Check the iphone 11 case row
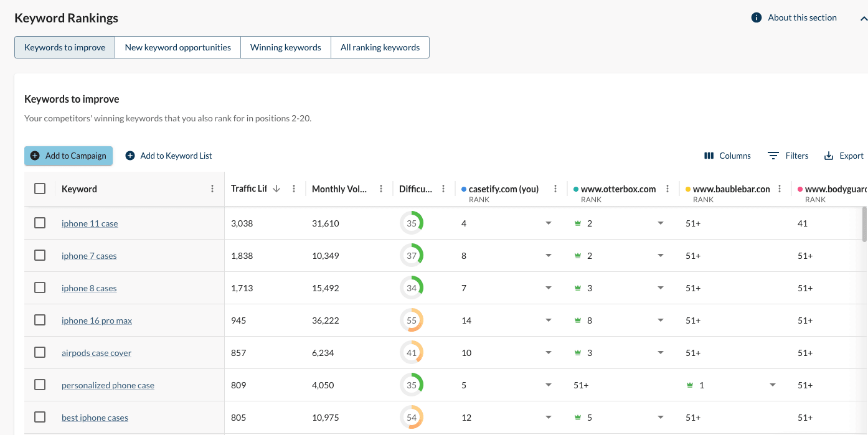Viewport: 868px width, 435px height. [40, 223]
